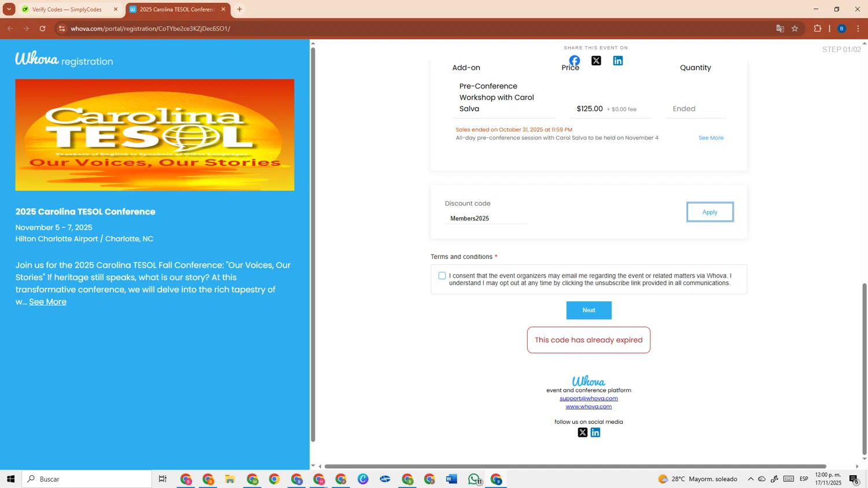Click the horizontal scrollbar at page bottom
Viewport: 868px width, 488px height.
[x=575, y=466]
